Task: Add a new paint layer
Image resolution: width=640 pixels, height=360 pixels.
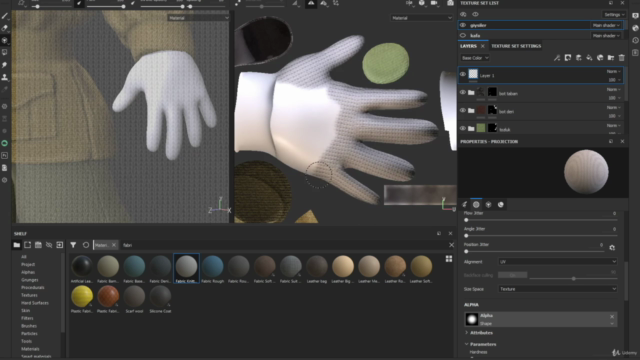Action: [x=578, y=58]
